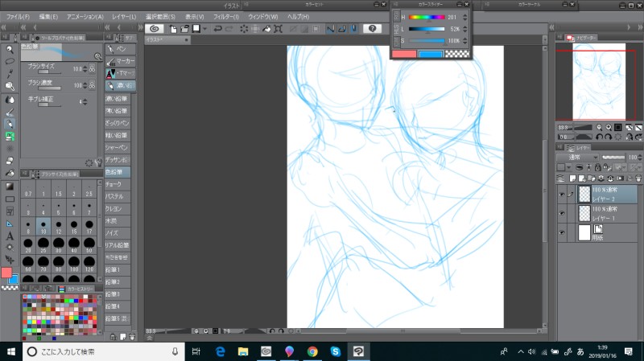Select the lasso selection tool in the toolbox
This screenshot has height=361, width=644.
pos(10,62)
